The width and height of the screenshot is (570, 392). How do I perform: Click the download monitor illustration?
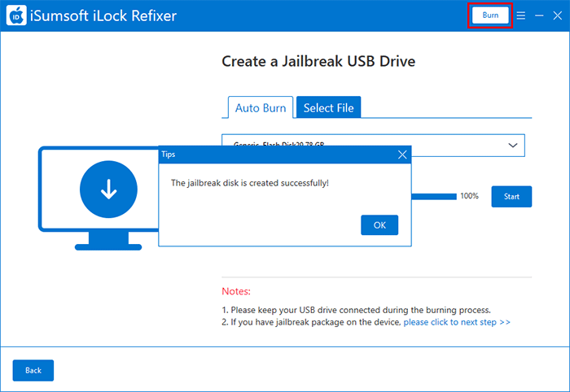(99, 198)
